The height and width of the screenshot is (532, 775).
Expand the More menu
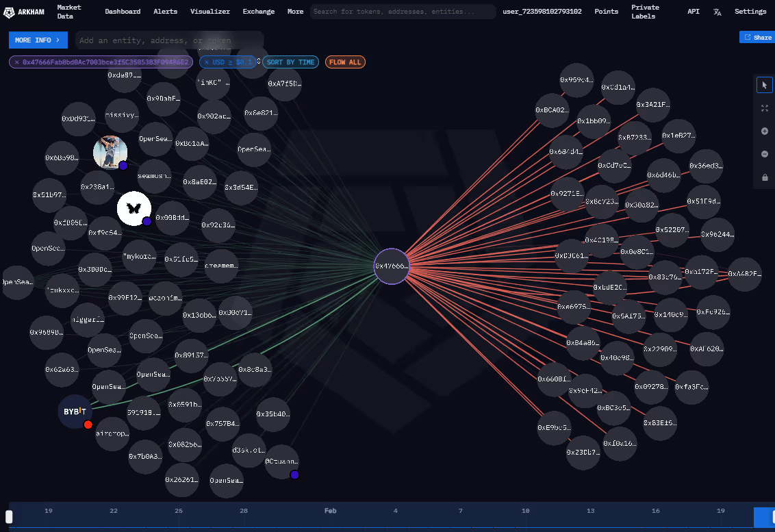point(296,12)
